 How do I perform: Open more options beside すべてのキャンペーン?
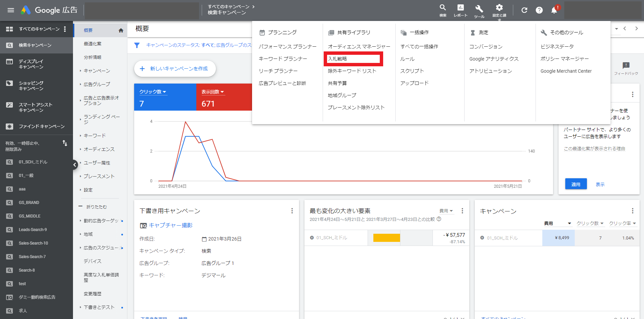pyautogui.click(x=65, y=29)
